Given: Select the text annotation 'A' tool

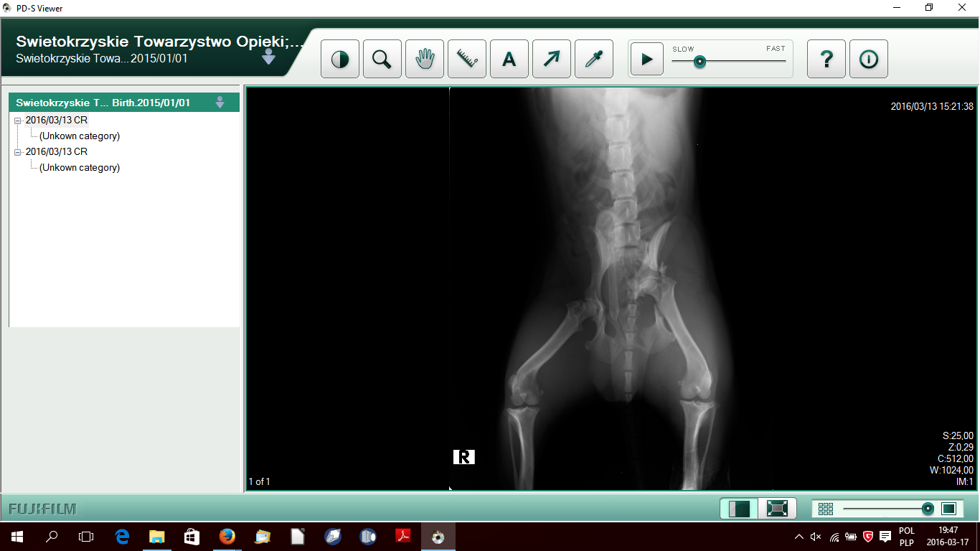Looking at the screenshot, I should point(509,59).
